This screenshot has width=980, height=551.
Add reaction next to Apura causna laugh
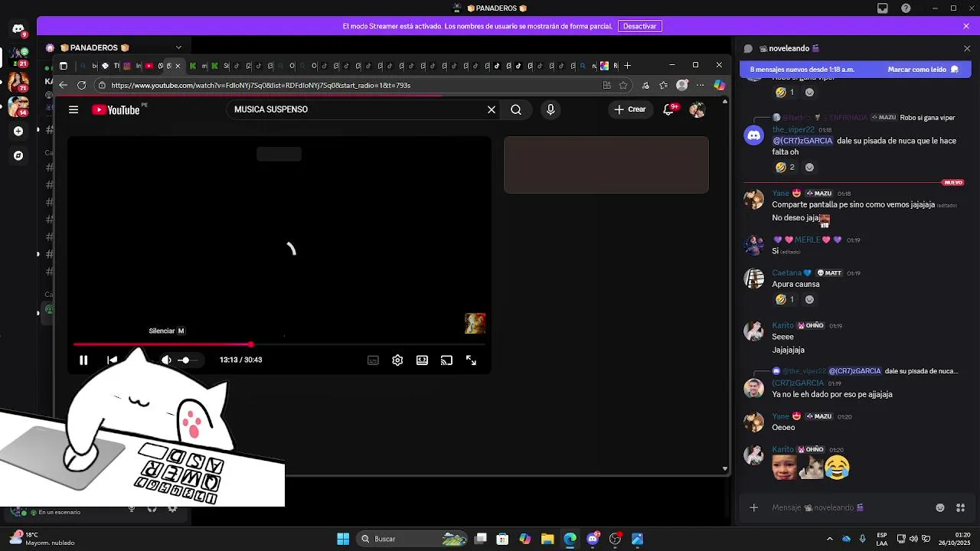point(809,299)
